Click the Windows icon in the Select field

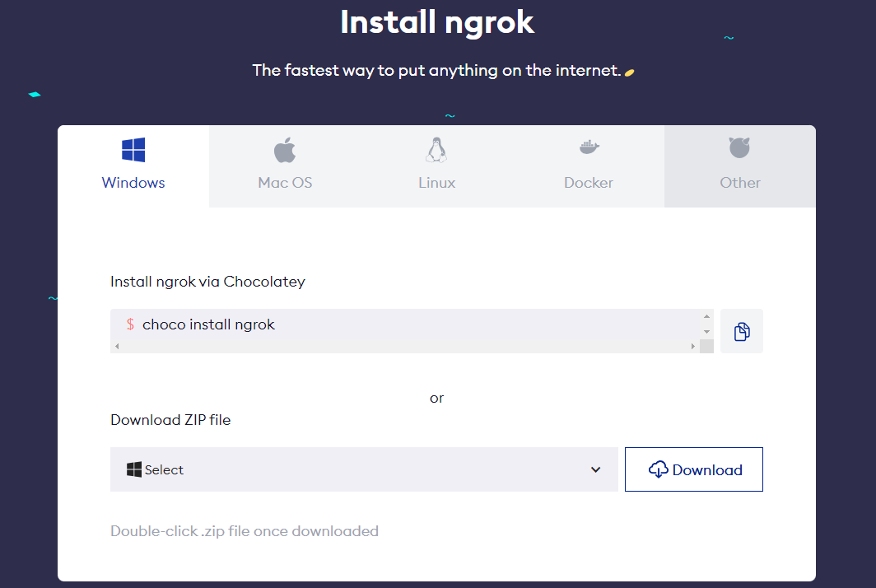[x=133, y=469]
